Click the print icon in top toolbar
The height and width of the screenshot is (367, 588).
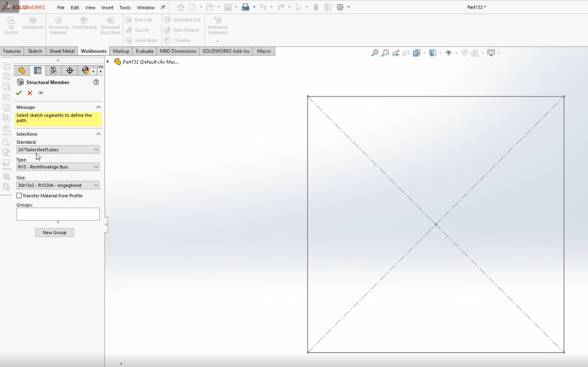coord(245,7)
